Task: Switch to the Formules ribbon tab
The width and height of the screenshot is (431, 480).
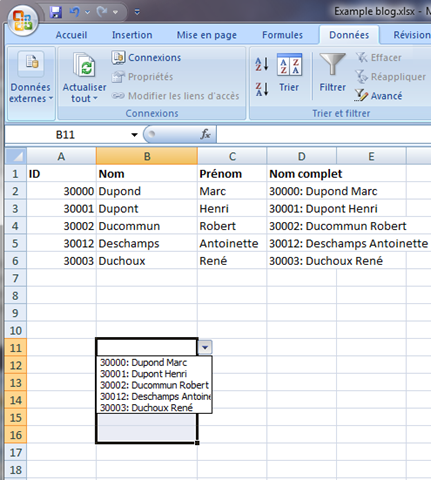Action: click(282, 35)
